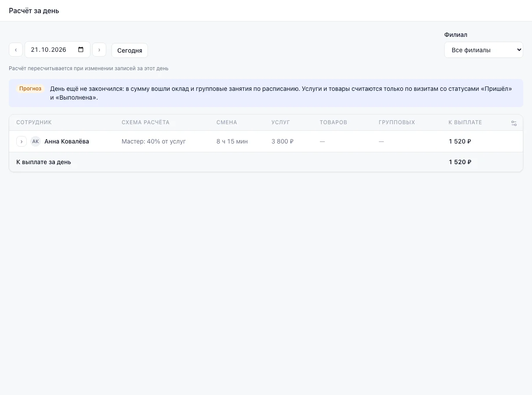Open table column settings icon
This screenshot has height=395, width=532.
[x=514, y=123]
